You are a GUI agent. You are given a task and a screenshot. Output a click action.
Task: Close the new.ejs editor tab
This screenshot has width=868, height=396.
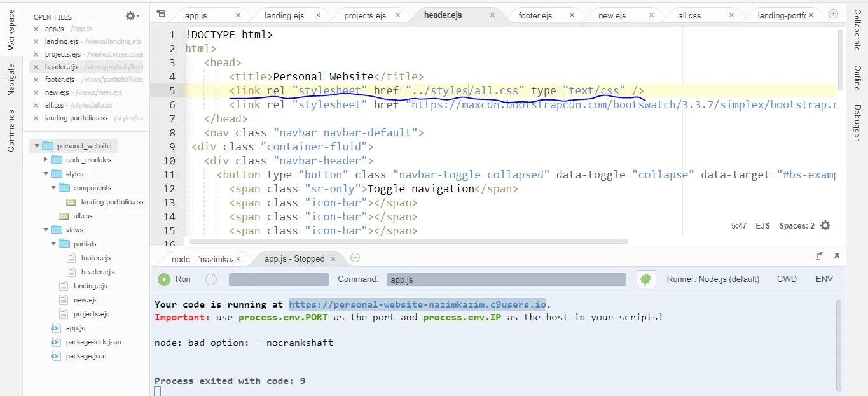coord(652,15)
